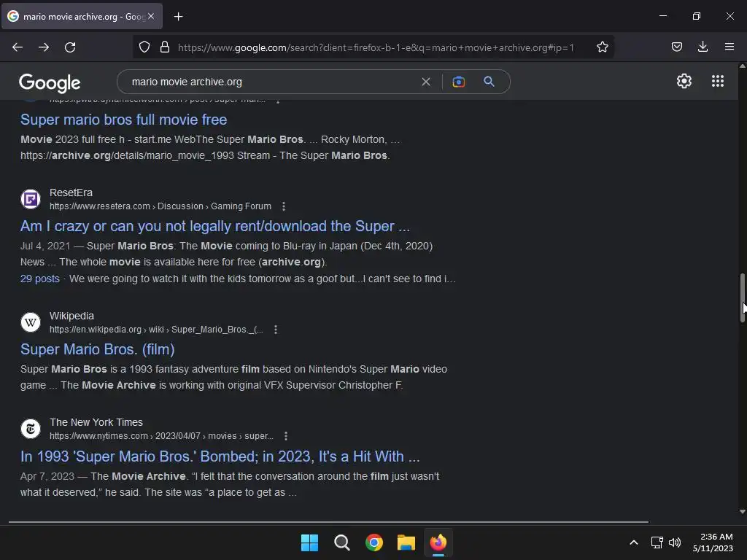Bookmark this page with the star
Viewport: 747px width, 560px height.
coord(602,47)
